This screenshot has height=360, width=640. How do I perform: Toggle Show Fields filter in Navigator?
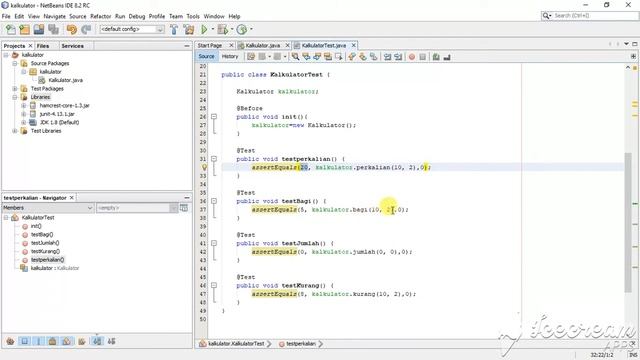point(24,341)
